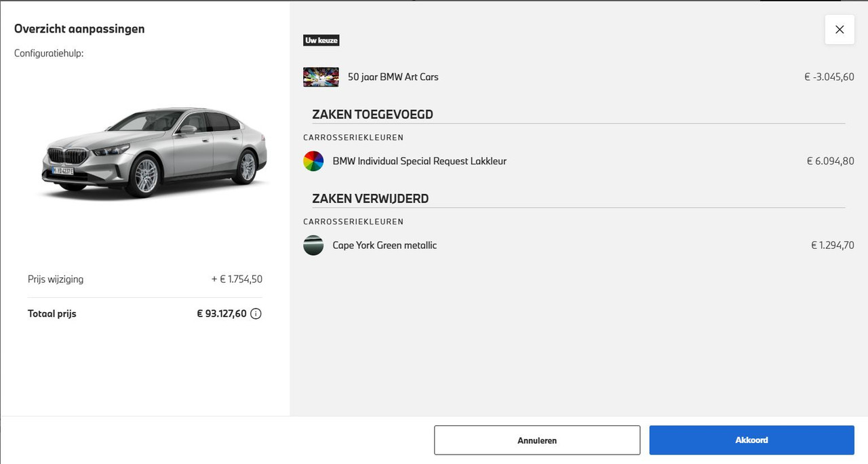
Task: Click the 'Uw keuze' badge
Action: pyautogui.click(x=321, y=41)
